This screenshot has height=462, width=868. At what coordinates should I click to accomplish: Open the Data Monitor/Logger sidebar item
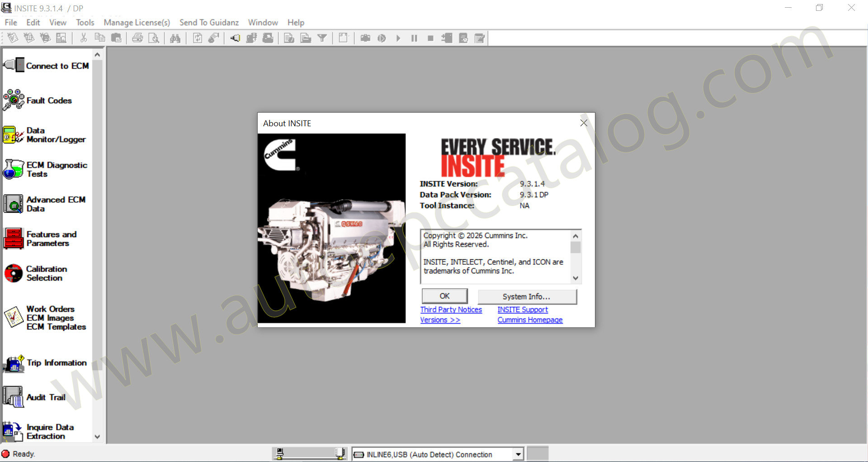pyautogui.click(x=45, y=135)
